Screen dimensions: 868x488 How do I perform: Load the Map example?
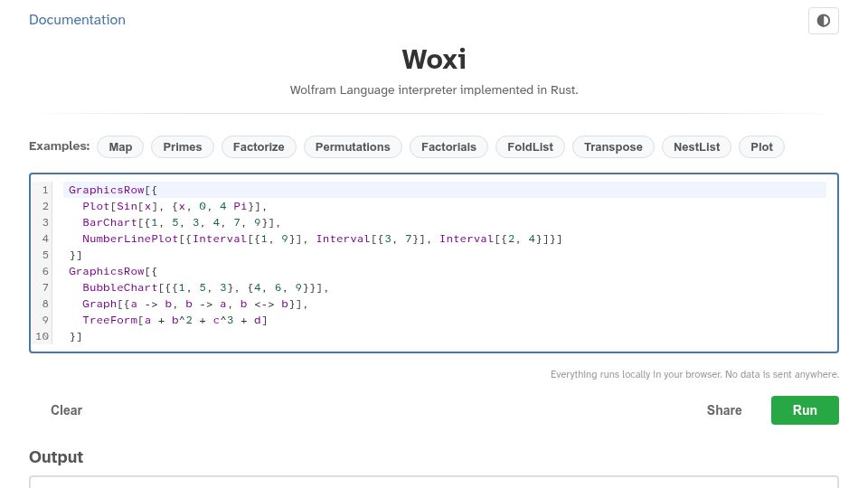point(120,147)
